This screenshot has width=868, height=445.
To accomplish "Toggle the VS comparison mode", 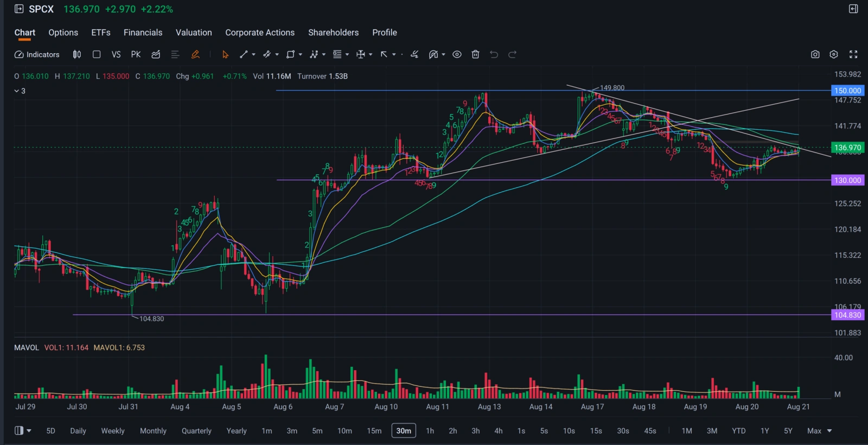I will (x=116, y=54).
